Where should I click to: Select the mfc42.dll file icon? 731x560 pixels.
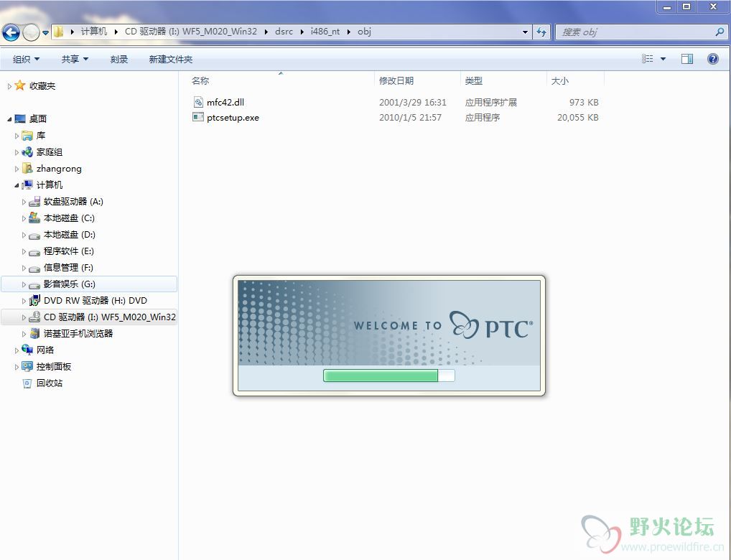198,102
